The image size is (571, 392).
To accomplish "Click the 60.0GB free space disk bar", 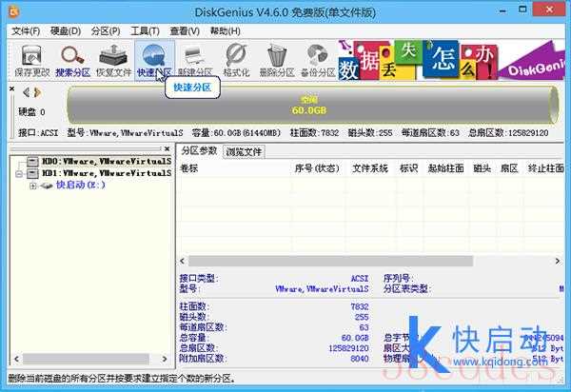I will tap(314, 104).
